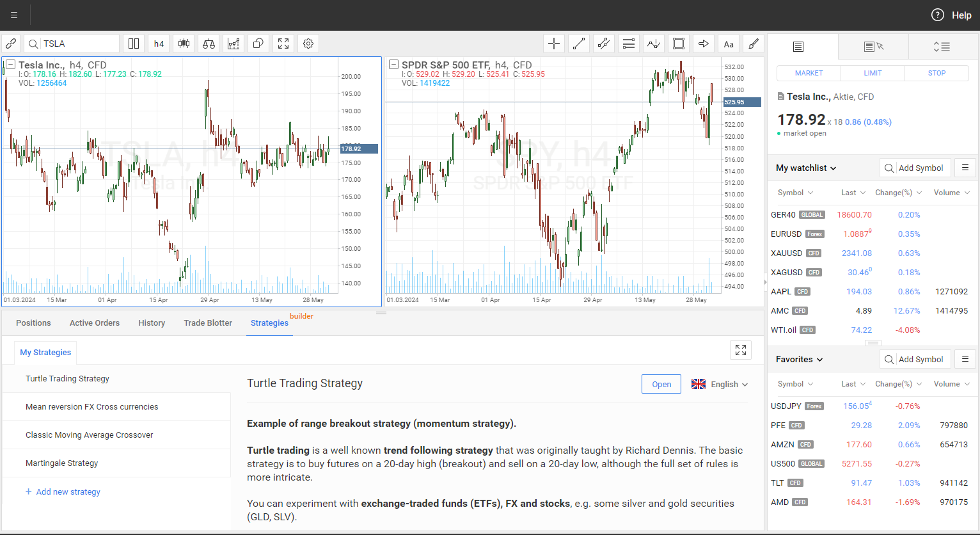
Task: Sort My watchlist by Symbol column
Action: [795, 193]
